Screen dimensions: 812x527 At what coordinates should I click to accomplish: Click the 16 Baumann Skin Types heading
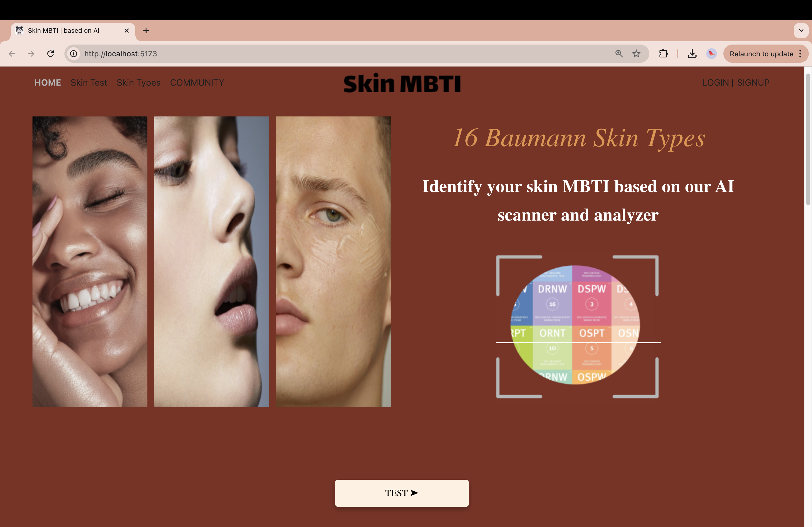(578, 138)
